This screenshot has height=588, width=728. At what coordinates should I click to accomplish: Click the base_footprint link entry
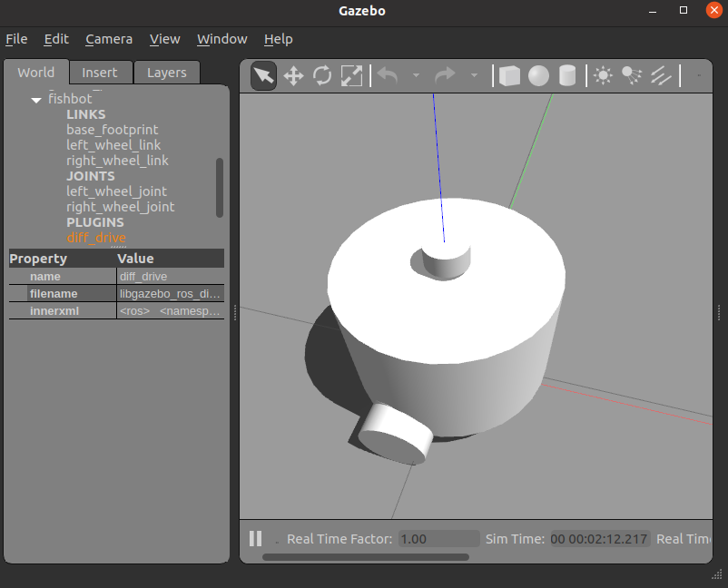[112, 130]
